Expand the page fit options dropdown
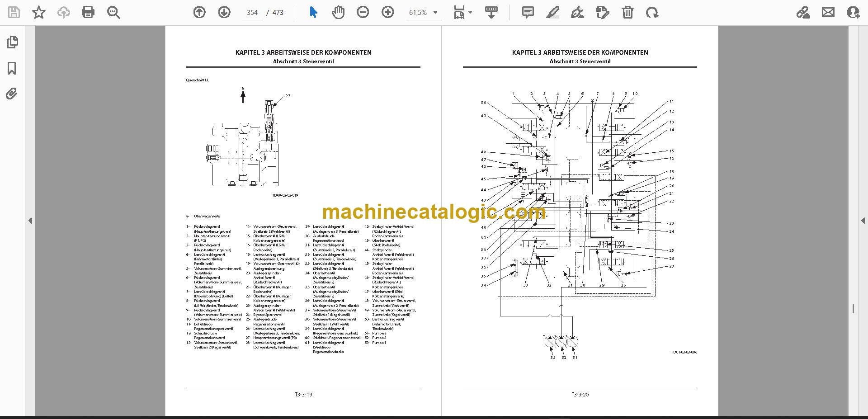Viewport: 868px width, 419px height. pos(463,13)
